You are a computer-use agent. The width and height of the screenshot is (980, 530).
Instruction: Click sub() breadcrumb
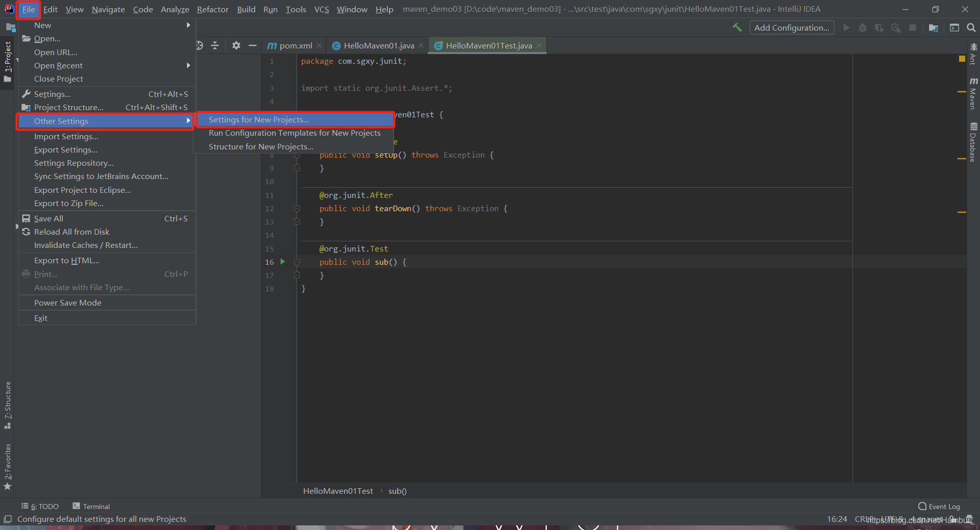tap(397, 491)
